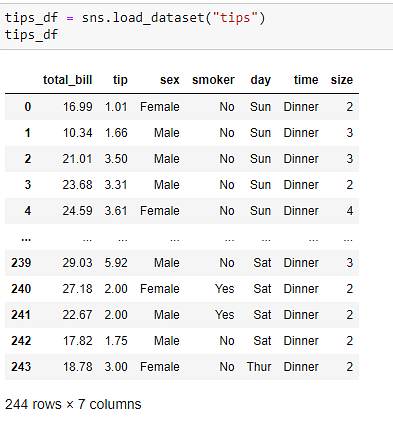Viewport: 393px width, 423px height.
Task: Click the row index 241
Action: pos(21,315)
